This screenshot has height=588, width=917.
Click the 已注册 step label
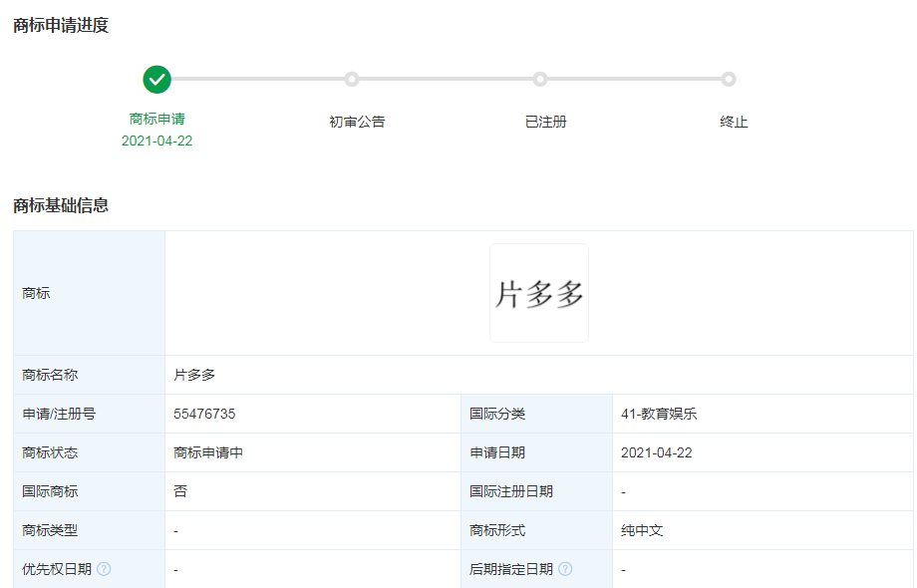click(545, 122)
